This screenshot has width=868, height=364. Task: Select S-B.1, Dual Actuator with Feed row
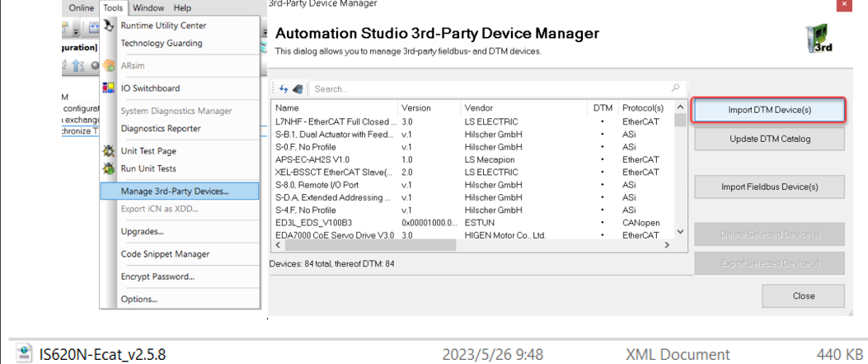473,134
